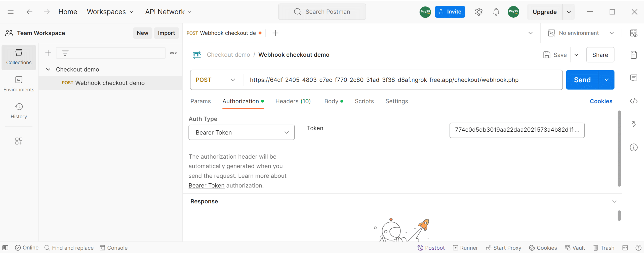This screenshot has width=644, height=253.
Task: Open Send options dropdown arrow
Action: [x=607, y=80]
